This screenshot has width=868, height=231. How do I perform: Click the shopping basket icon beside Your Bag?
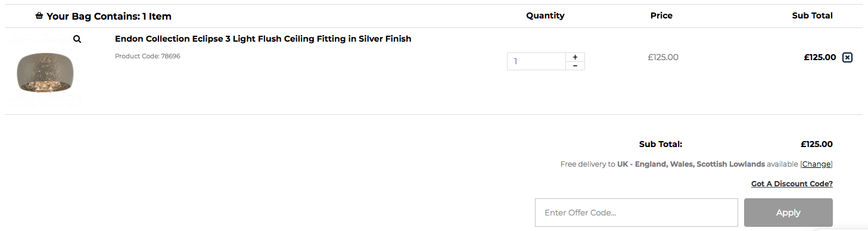pos(39,15)
